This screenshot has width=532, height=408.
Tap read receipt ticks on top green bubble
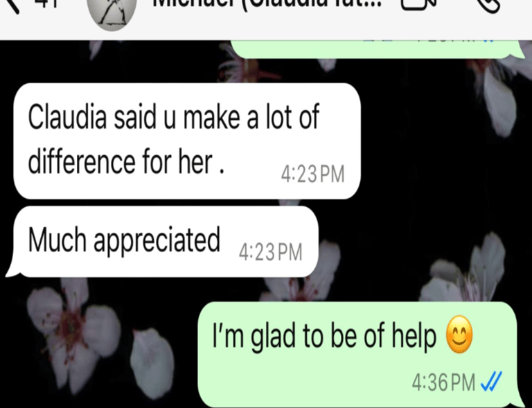tap(487, 41)
